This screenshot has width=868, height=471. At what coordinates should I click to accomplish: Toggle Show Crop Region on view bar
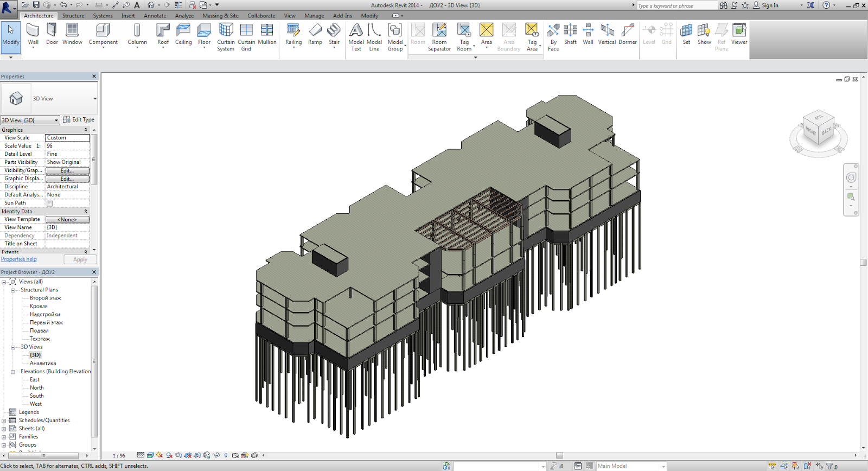pyautogui.click(x=197, y=455)
